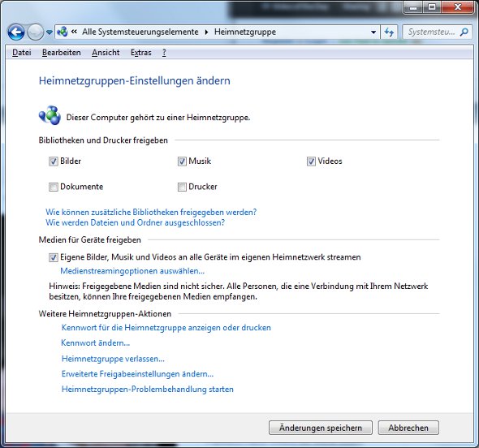
Task: Disable streaming media to all devices
Action: (x=53, y=257)
